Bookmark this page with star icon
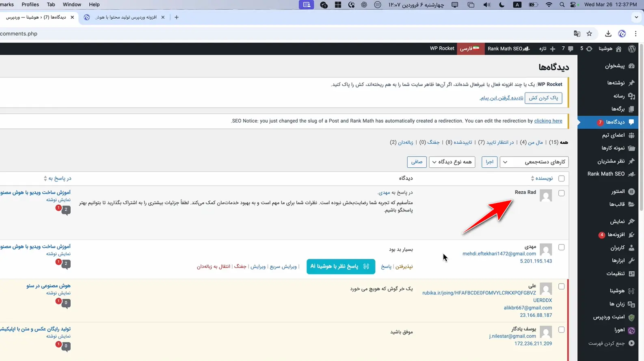Viewport: 644px width, 361px height. (589, 34)
